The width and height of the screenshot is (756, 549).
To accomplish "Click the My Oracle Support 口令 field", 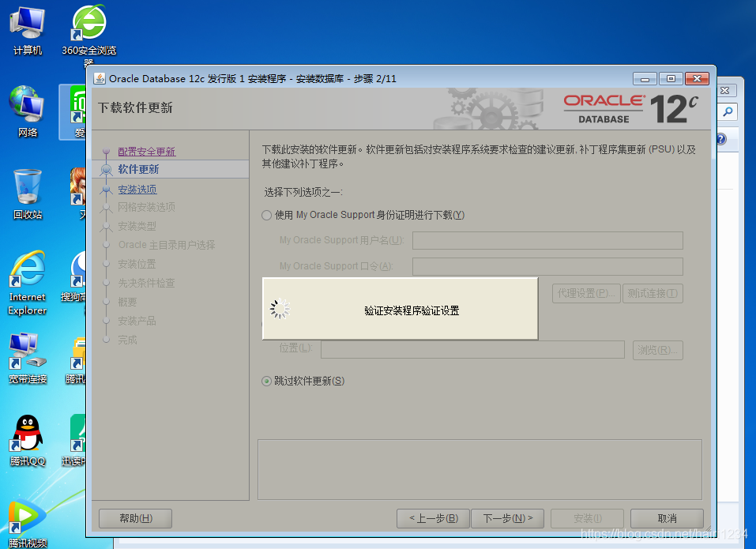I will 547,266.
